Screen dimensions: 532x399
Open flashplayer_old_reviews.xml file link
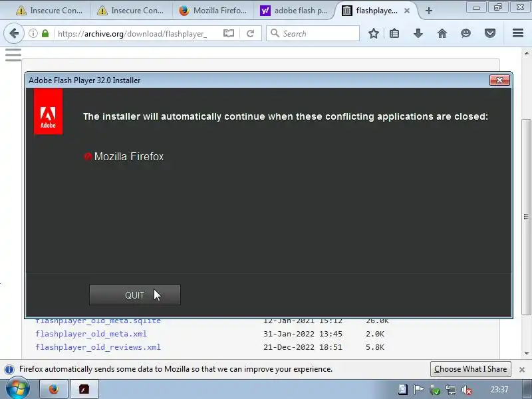(98, 347)
